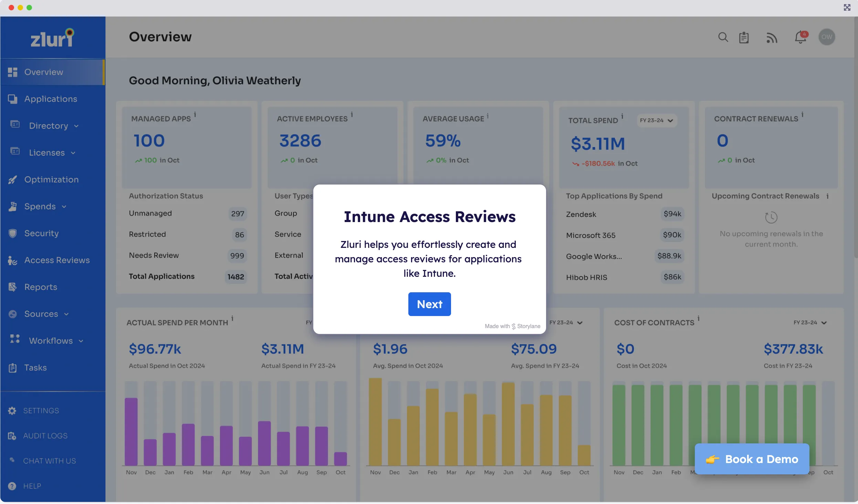The width and height of the screenshot is (858, 504).
Task: Click the Tasks clipboard icon in sidebar
Action: (x=13, y=368)
